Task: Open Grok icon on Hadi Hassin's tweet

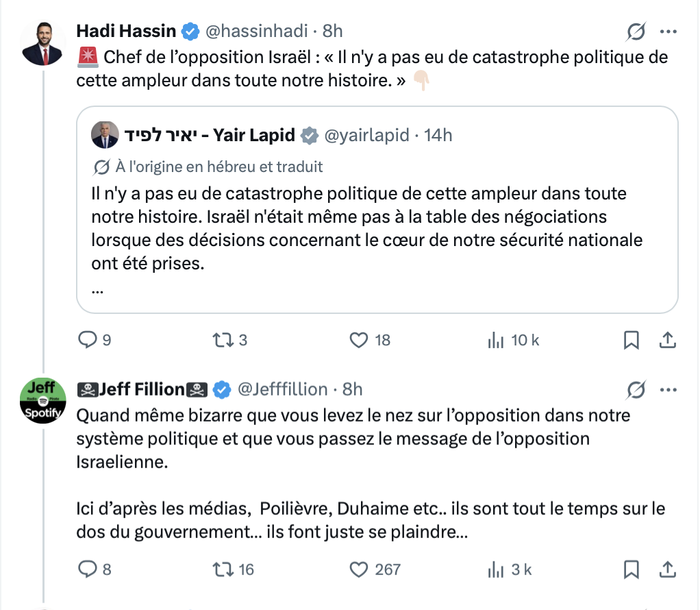Action: pyautogui.click(x=636, y=32)
